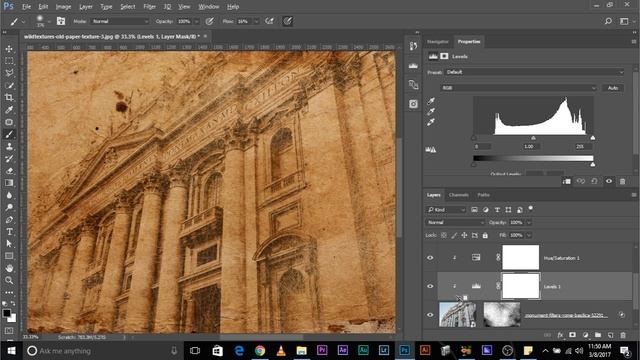
Task: Open Chrome from the taskbar
Action: click(260, 351)
